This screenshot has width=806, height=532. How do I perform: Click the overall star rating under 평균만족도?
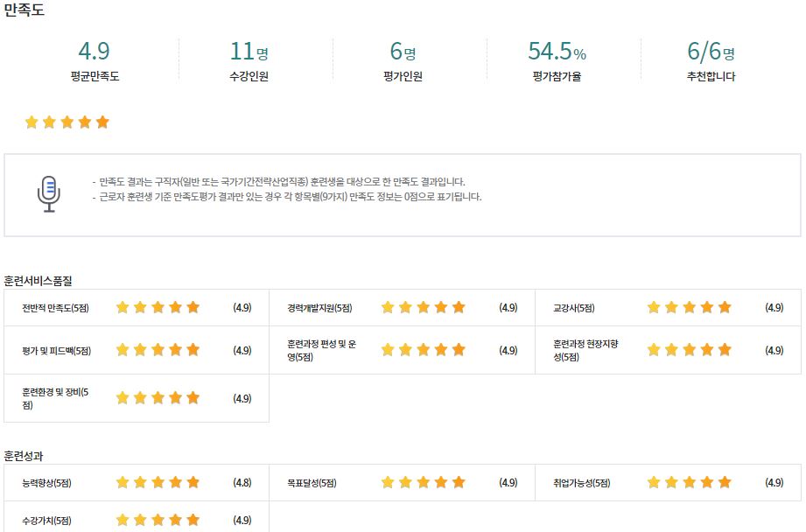pyautogui.click(x=67, y=122)
